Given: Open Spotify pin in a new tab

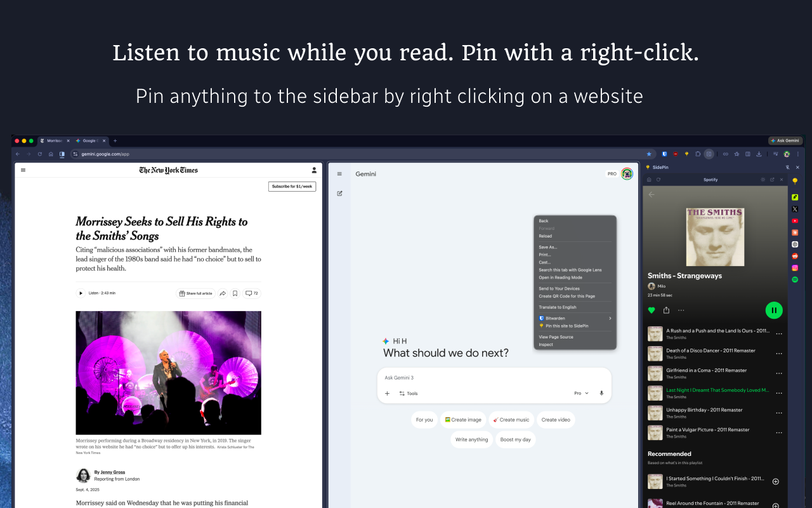Looking at the screenshot, I should point(772,180).
